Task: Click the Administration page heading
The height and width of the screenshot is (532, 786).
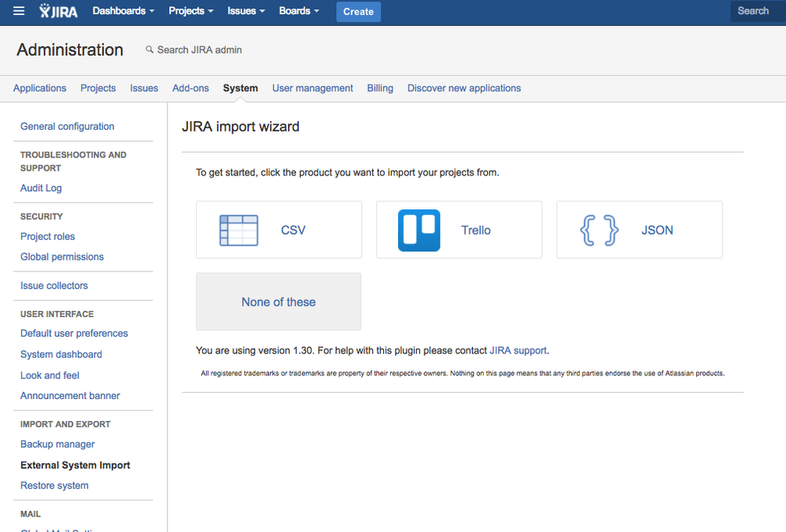Action: 70,50
